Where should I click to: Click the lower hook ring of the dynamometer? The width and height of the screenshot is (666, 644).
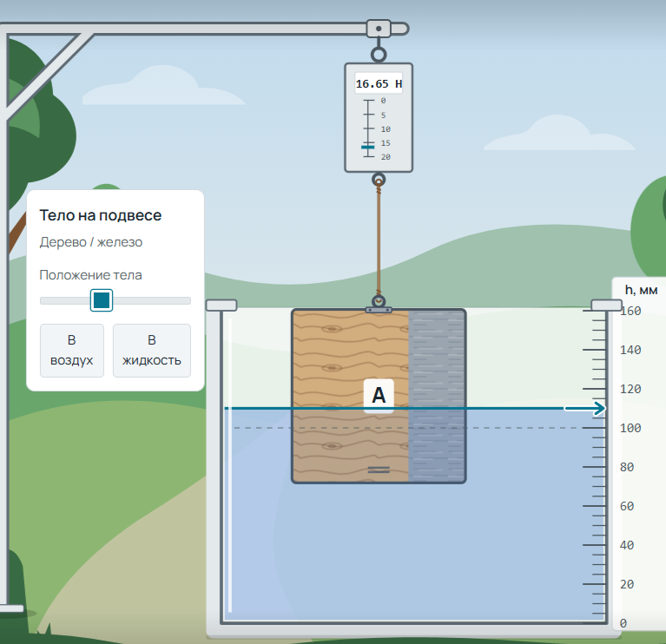click(379, 180)
